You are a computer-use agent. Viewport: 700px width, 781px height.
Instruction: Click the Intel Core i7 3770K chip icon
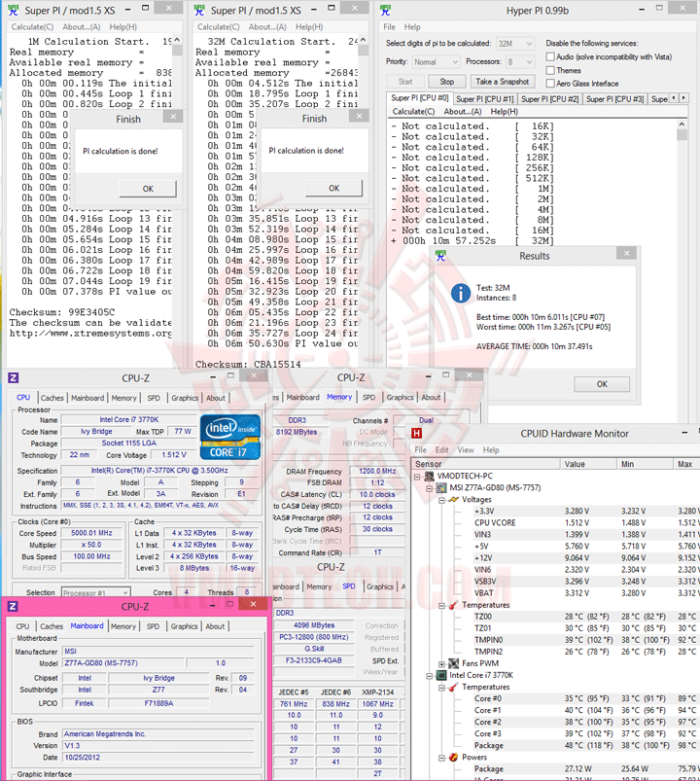441,675
